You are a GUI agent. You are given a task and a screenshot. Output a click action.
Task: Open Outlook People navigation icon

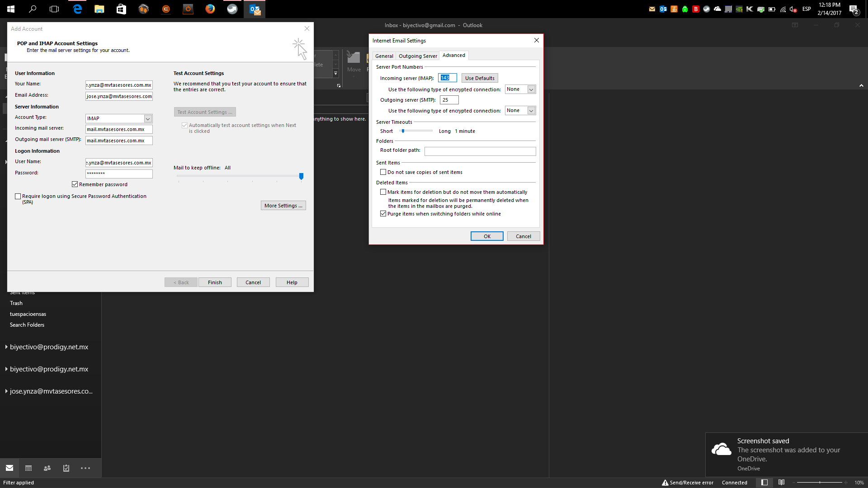(x=47, y=468)
